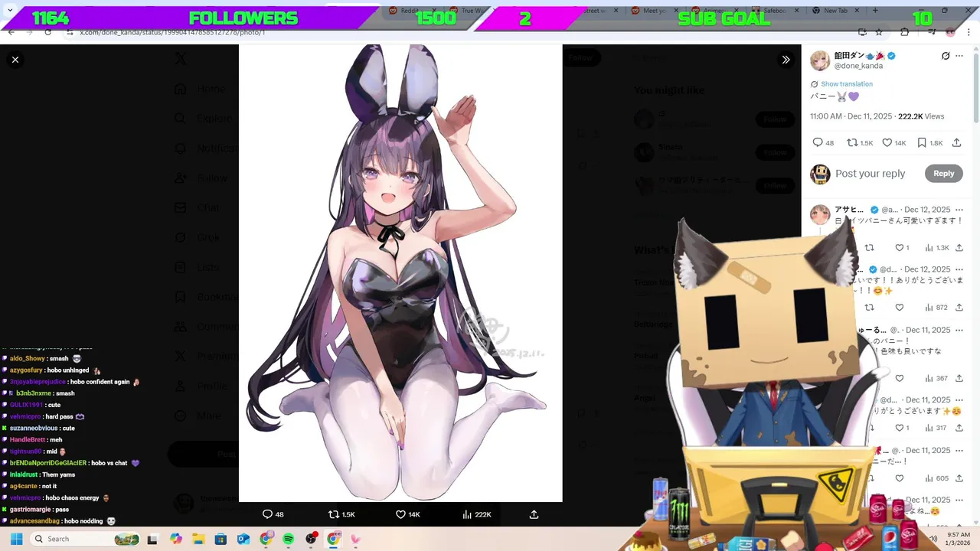This screenshot has width=980, height=551.
Task: Open Microsoft Store from taskbar
Action: (221, 539)
